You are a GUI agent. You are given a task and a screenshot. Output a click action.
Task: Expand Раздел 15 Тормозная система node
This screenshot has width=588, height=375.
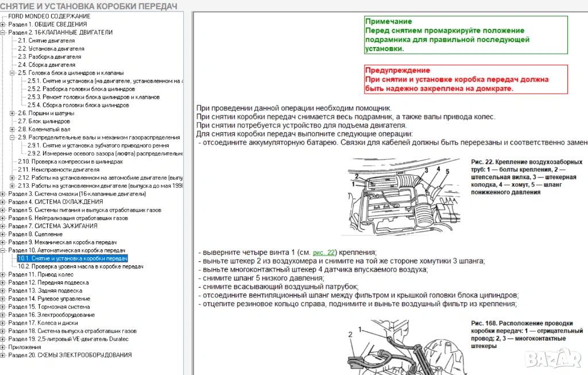3,307
